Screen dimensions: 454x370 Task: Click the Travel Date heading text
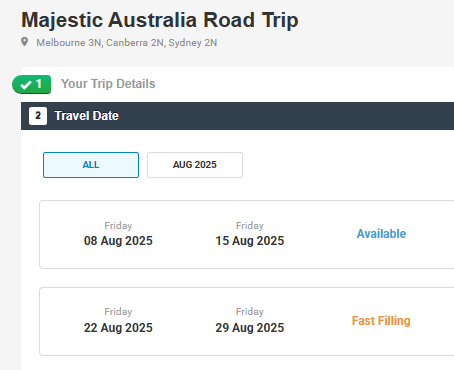click(87, 116)
